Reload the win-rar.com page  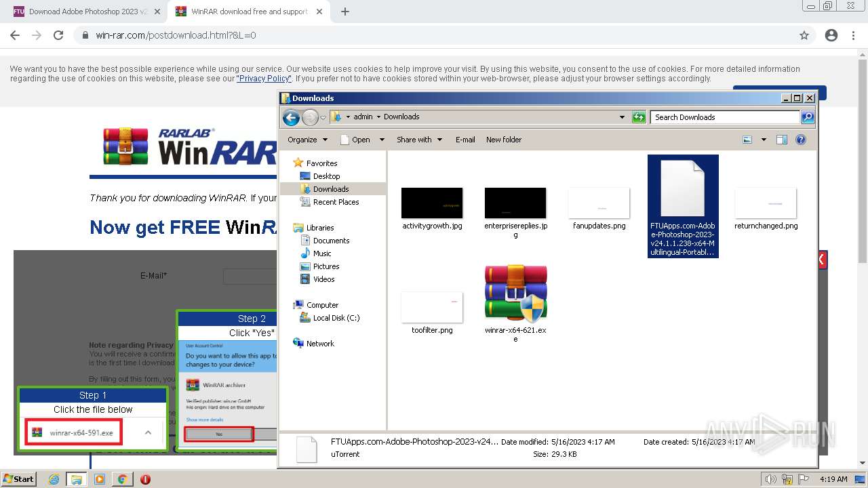(x=58, y=35)
